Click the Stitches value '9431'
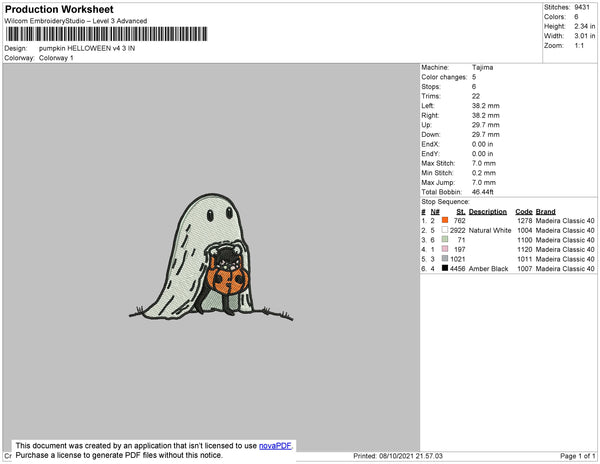The width and height of the screenshot is (600, 464). [x=582, y=7]
